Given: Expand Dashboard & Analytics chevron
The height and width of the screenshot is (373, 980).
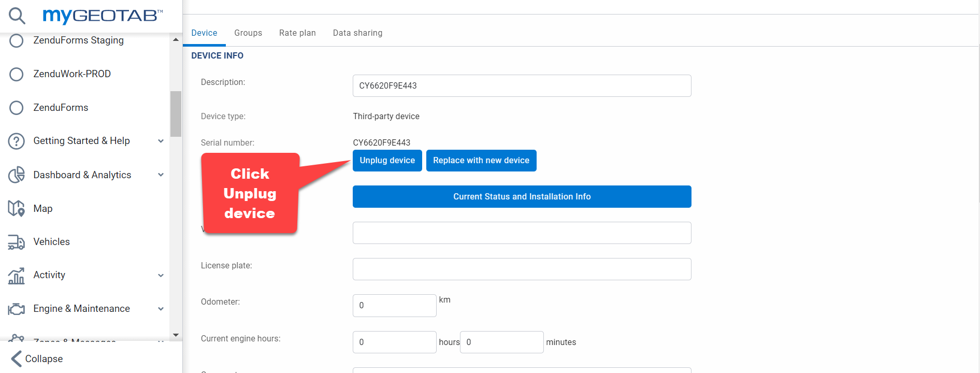Looking at the screenshot, I should pos(161,175).
